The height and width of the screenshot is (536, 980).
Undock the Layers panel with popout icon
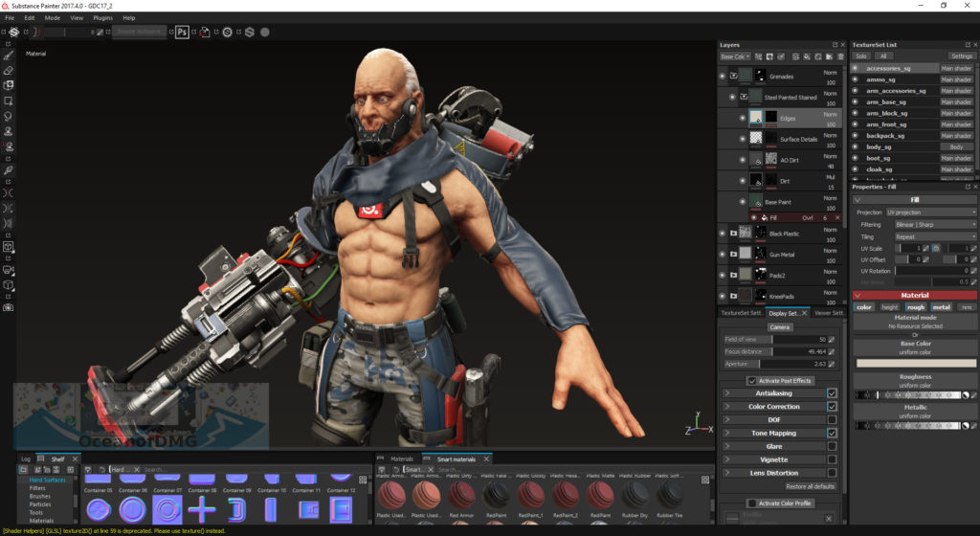coord(835,45)
